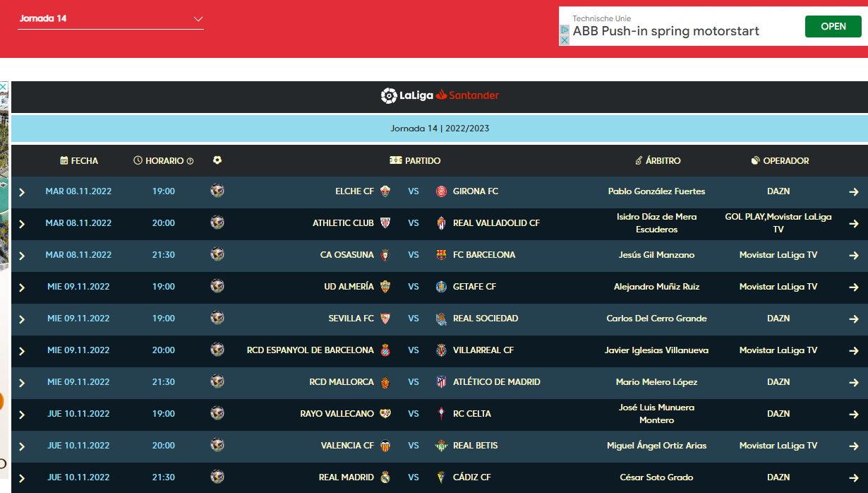Click the Athletic Club crest

[x=385, y=223]
